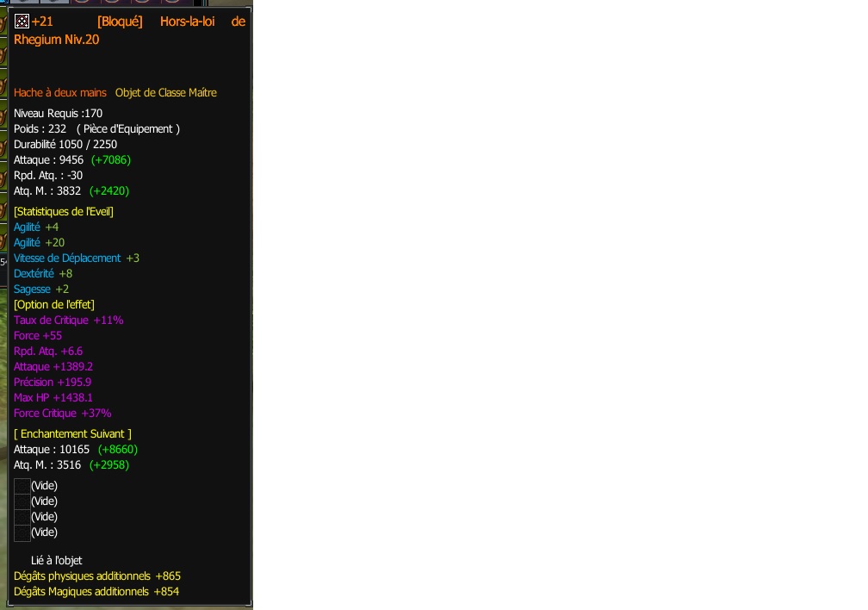Viewport: 868px width, 610px height.
Task: Click '[Option de l'effet]' header
Action: click(53, 305)
